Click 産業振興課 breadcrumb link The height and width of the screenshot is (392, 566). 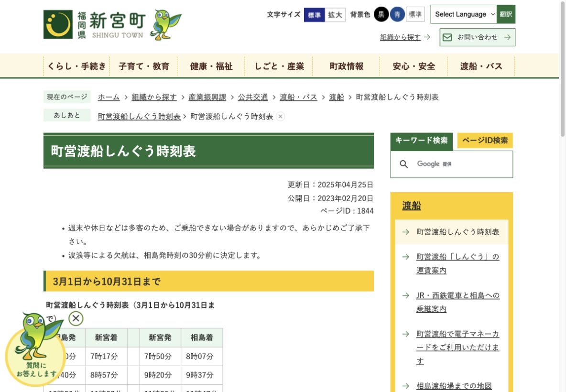pos(207,97)
